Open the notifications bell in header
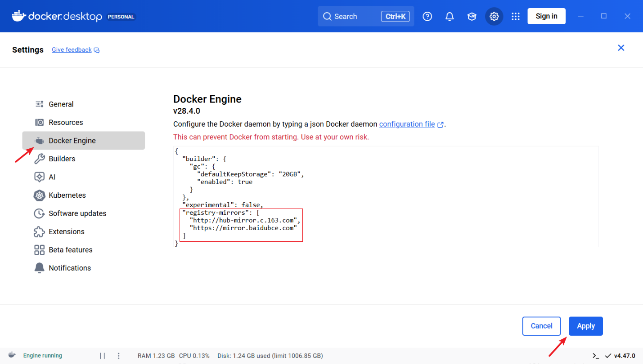The height and width of the screenshot is (364, 643). 450,16
